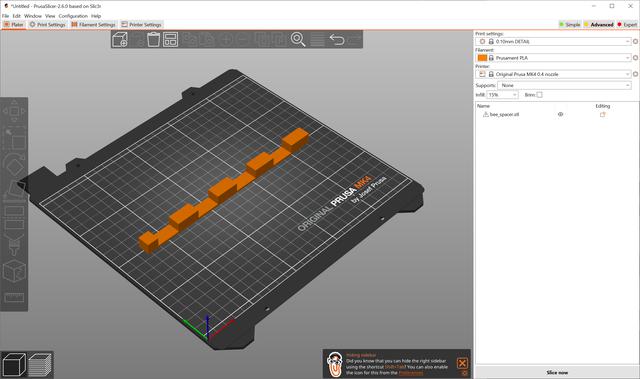Click the orange filament color swatch
This screenshot has height=379, width=640.
click(x=482, y=58)
